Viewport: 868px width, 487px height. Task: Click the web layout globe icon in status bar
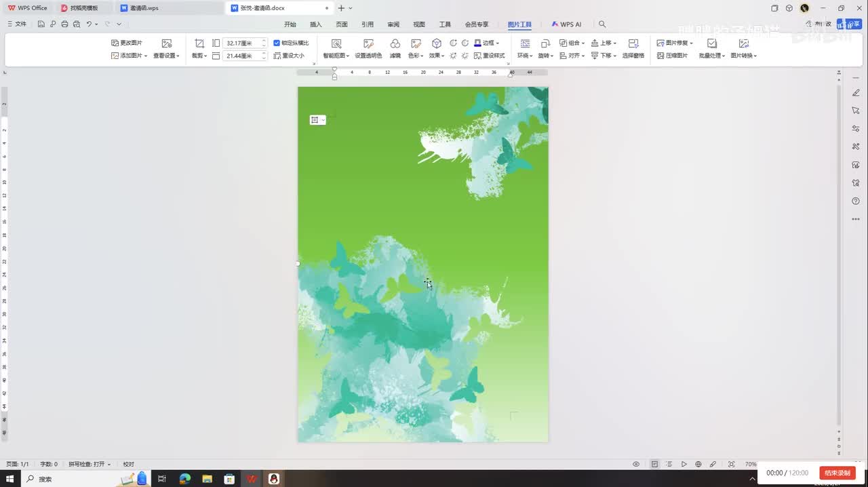click(x=698, y=464)
